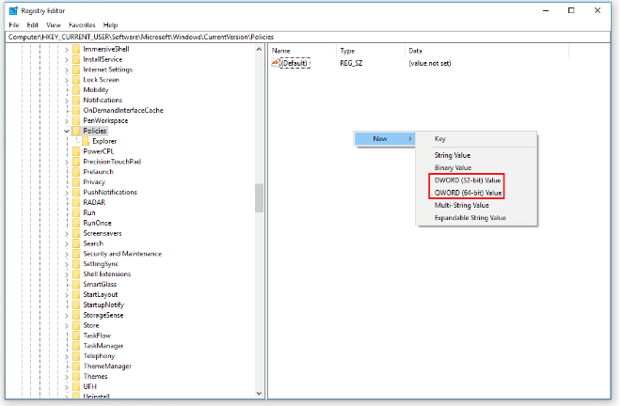Click the Telephony folder icon
The width and height of the screenshot is (621, 406).
tap(76, 356)
